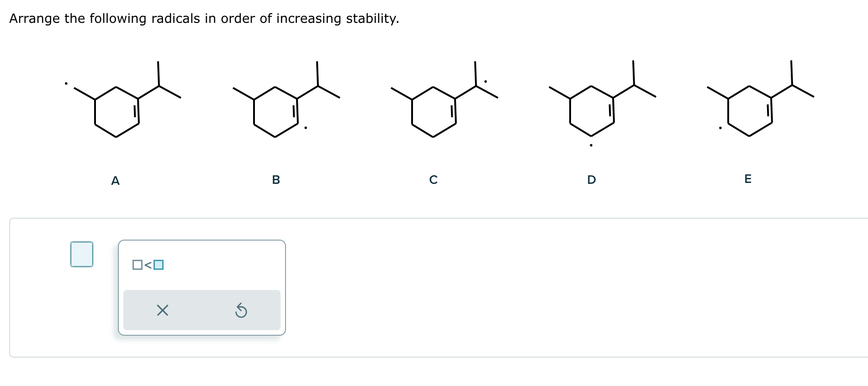Viewport: 868px width, 386px height.
Task: Click the label B under the second structure
Action: pos(276,179)
